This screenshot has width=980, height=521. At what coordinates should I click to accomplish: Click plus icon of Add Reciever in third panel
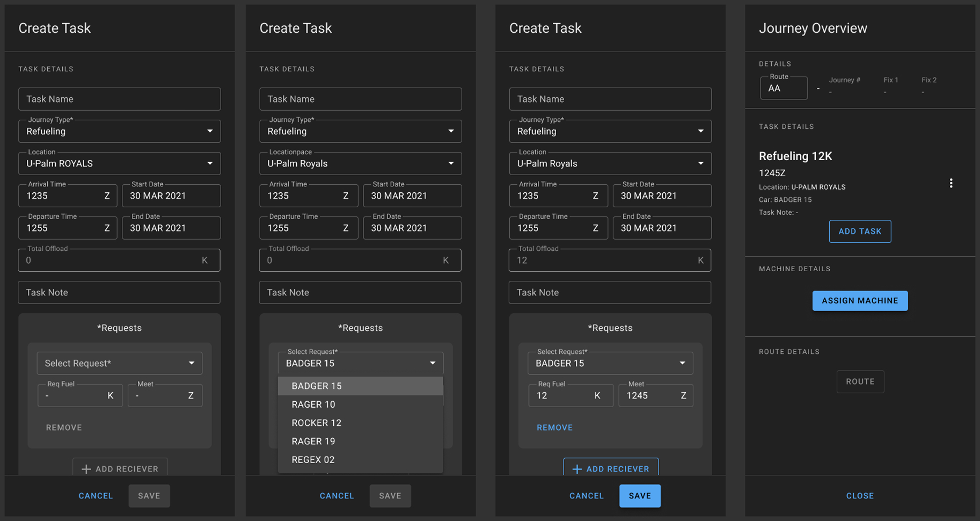pos(577,469)
